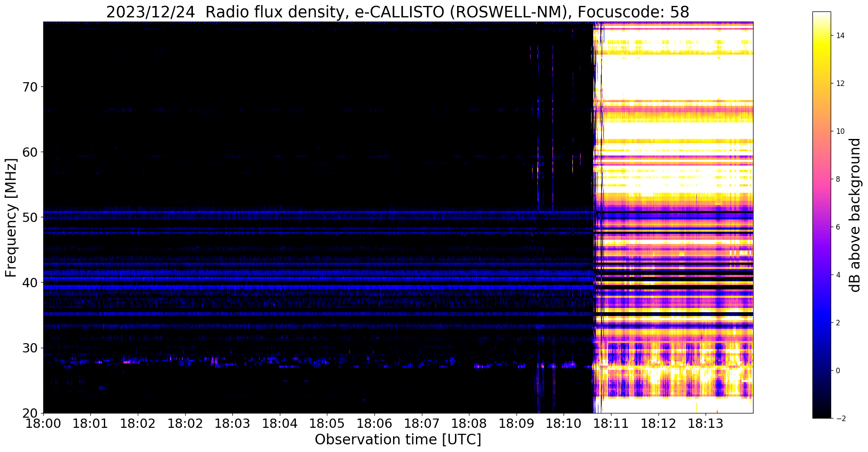Click the colorbar tick value 2

(837, 323)
